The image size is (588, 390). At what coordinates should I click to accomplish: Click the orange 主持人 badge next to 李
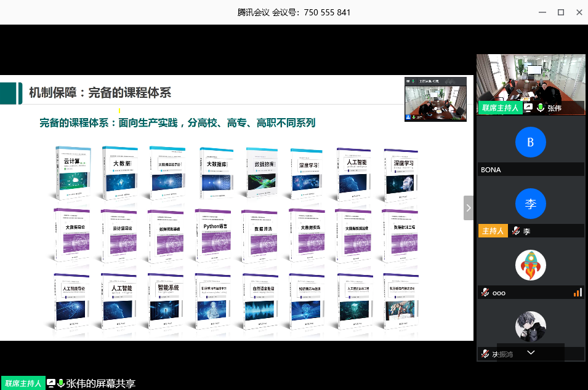click(x=493, y=231)
